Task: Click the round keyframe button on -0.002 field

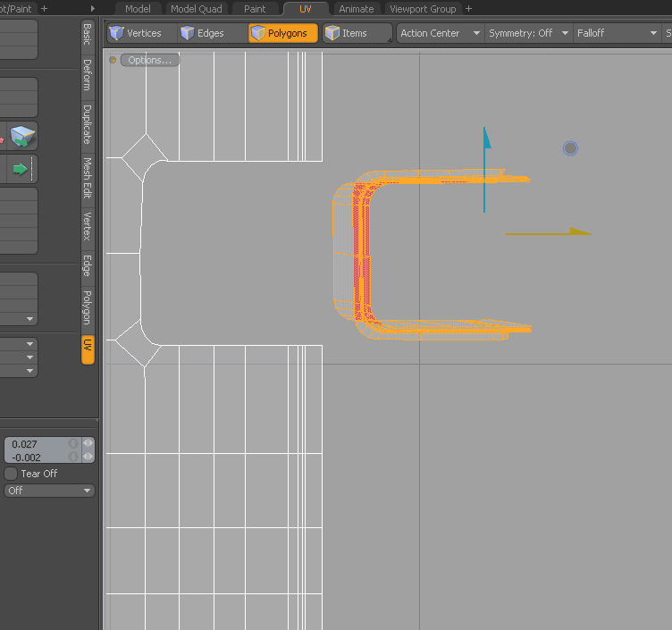Action: coord(74,457)
